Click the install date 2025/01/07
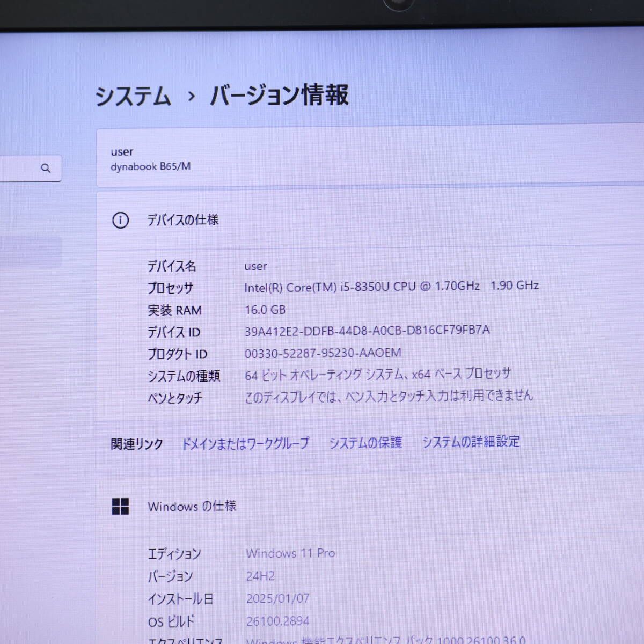The height and width of the screenshot is (644, 644). click(x=278, y=598)
